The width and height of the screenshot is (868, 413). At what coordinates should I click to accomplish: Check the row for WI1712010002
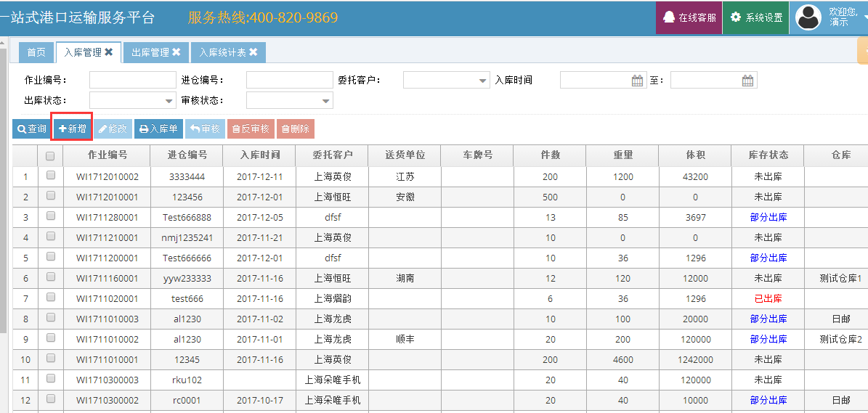tap(50, 176)
